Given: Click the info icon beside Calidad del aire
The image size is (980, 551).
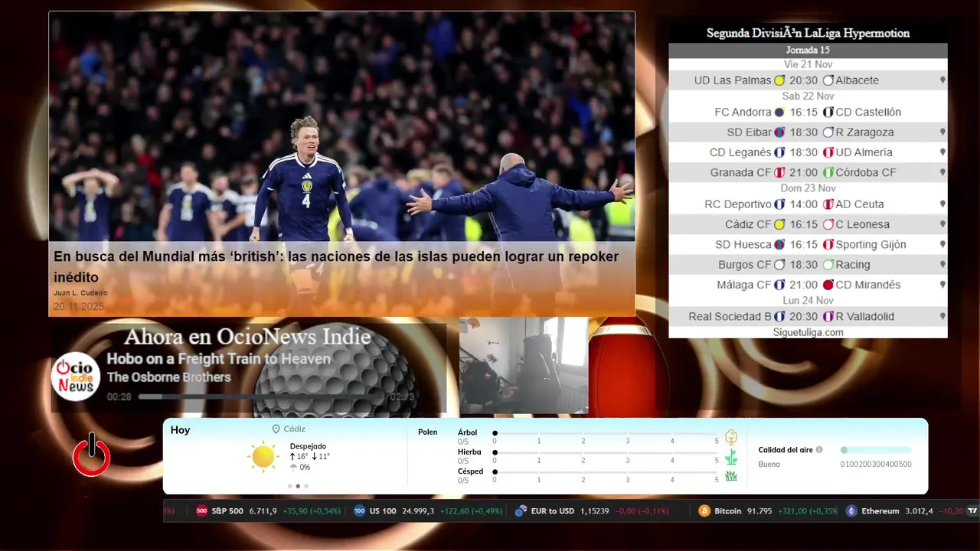Looking at the screenshot, I should 819,450.
